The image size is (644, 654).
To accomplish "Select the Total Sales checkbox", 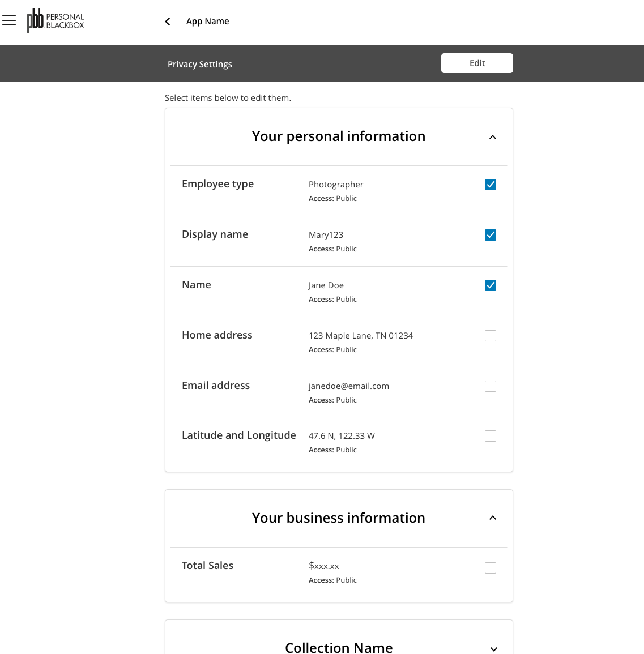I will tap(491, 568).
